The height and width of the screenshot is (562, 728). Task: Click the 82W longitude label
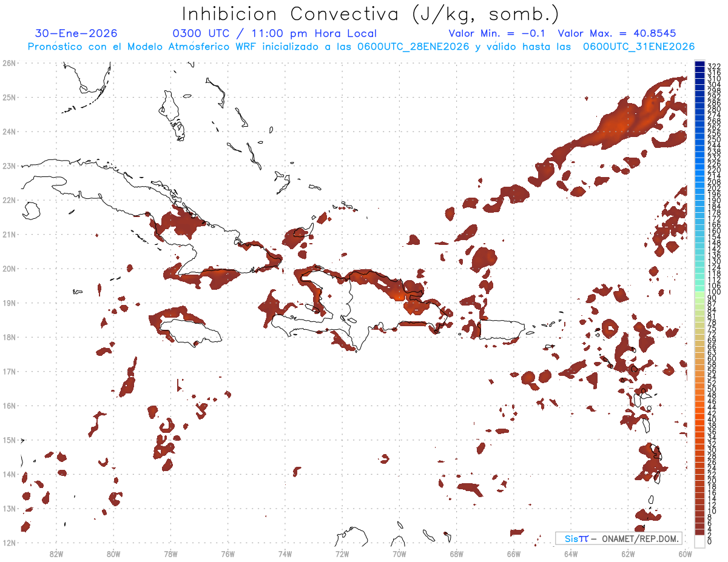(x=56, y=553)
